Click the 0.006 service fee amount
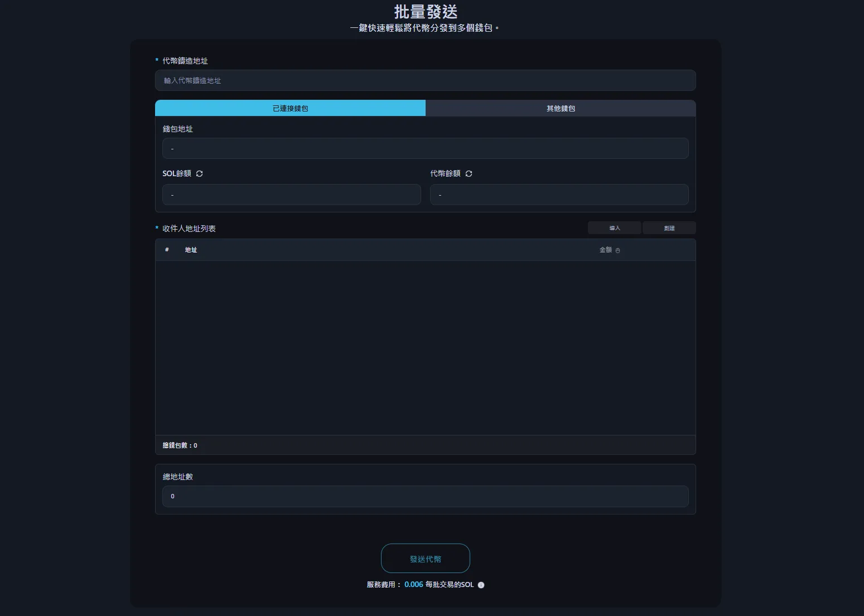Screen dimensions: 864x616 413,585
